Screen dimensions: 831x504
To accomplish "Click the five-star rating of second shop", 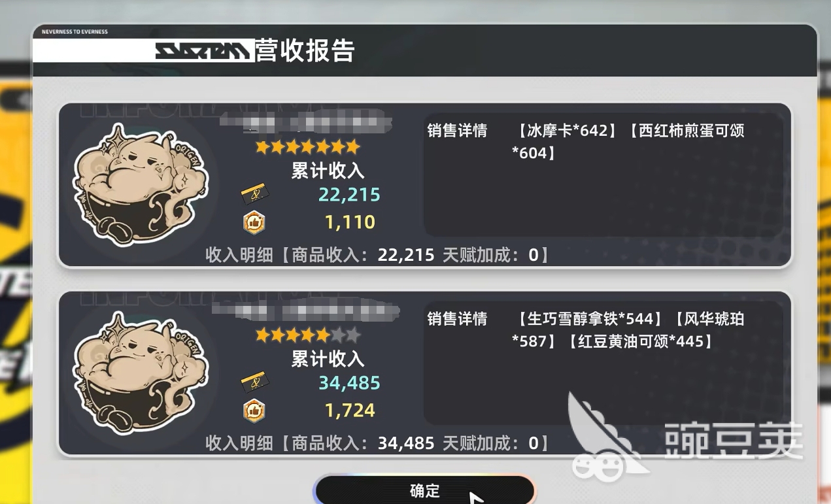I will coord(307,335).
